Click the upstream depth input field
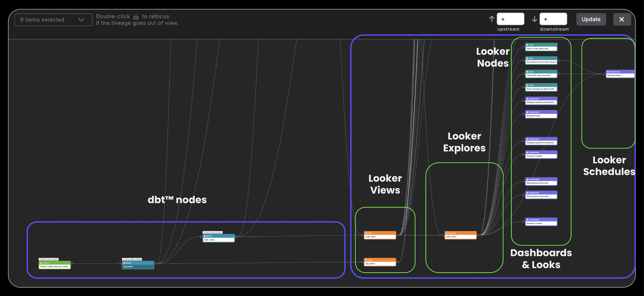644x296 pixels. (510, 19)
